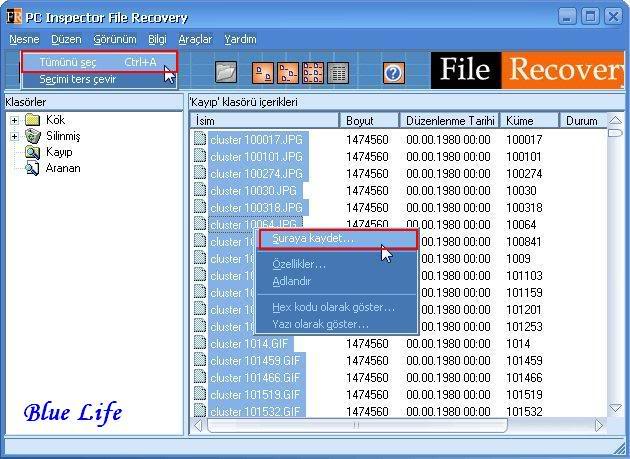Click file icon of cluster 10030.JPG
Viewport: 630px width, 459px height.
tap(200, 190)
